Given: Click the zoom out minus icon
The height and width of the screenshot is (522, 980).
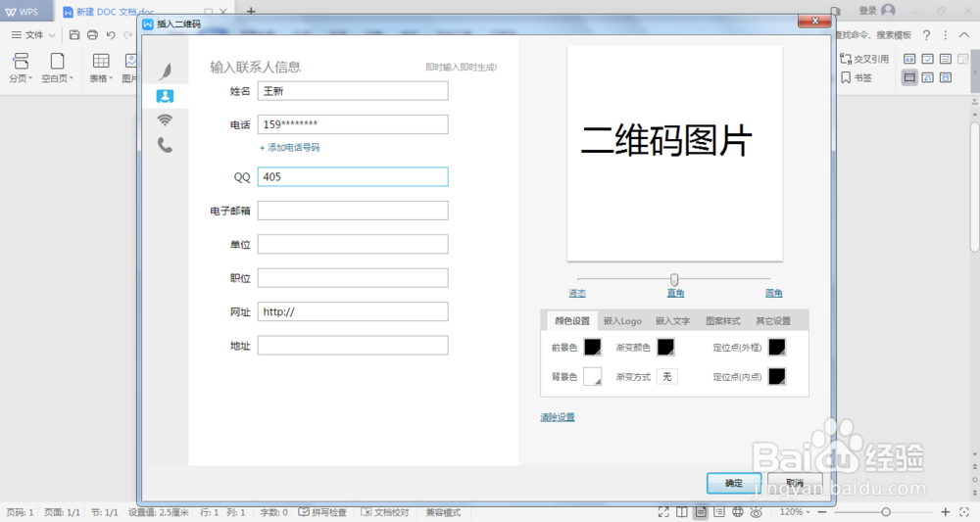Looking at the screenshot, I should pyautogui.click(x=822, y=512).
